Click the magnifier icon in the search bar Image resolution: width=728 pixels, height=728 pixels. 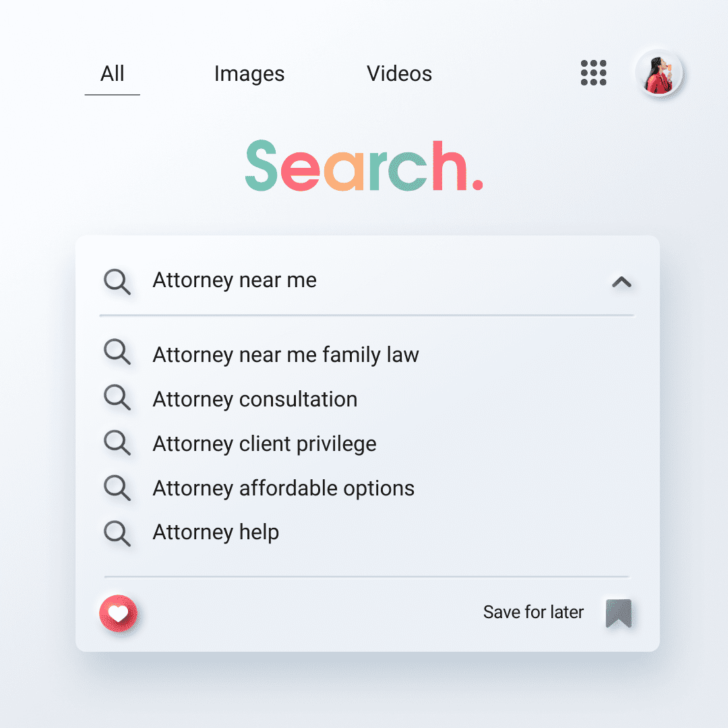click(117, 281)
